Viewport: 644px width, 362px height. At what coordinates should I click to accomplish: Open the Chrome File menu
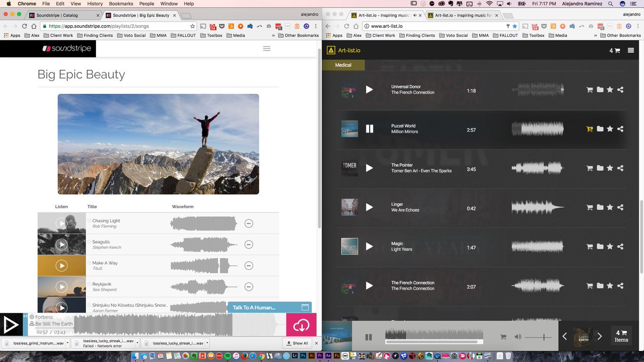point(46,4)
